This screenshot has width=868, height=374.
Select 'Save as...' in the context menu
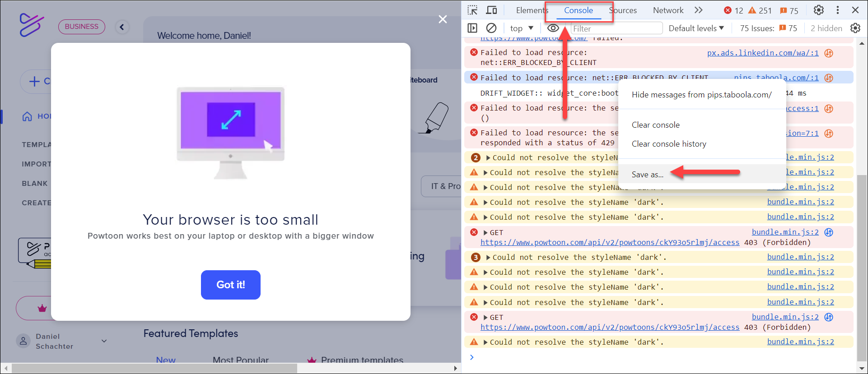point(701,174)
